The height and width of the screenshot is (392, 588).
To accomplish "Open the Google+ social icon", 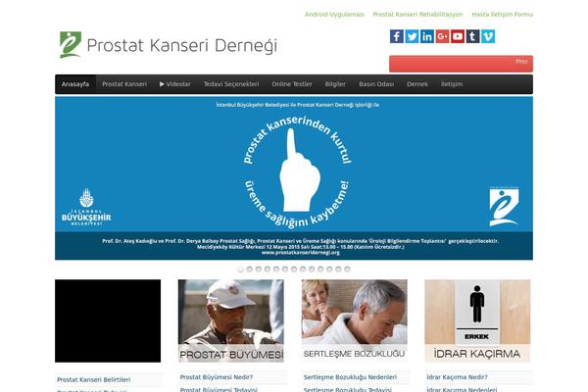I will [x=443, y=36].
